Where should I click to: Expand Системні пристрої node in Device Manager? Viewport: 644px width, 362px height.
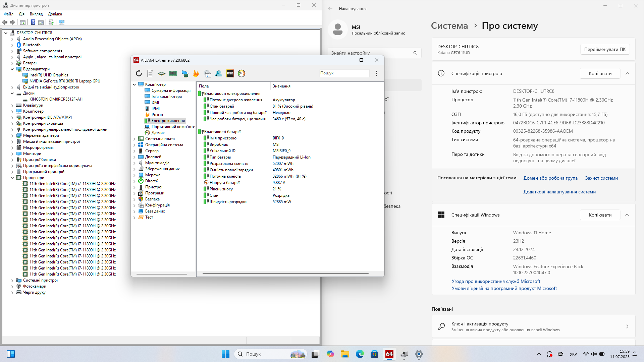point(12,280)
